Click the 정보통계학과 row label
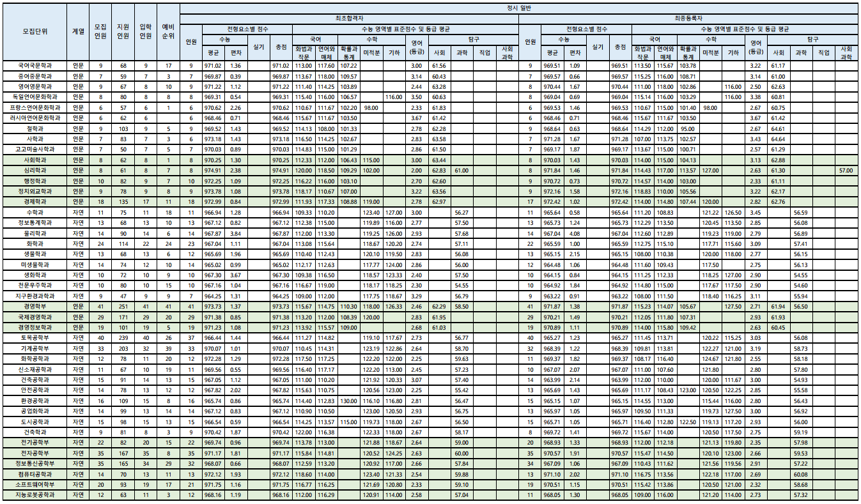Viewport: 861px width, 504px height. (x=35, y=223)
